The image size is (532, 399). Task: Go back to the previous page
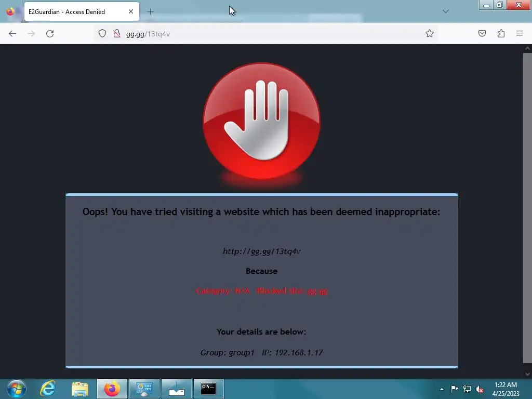12,34
